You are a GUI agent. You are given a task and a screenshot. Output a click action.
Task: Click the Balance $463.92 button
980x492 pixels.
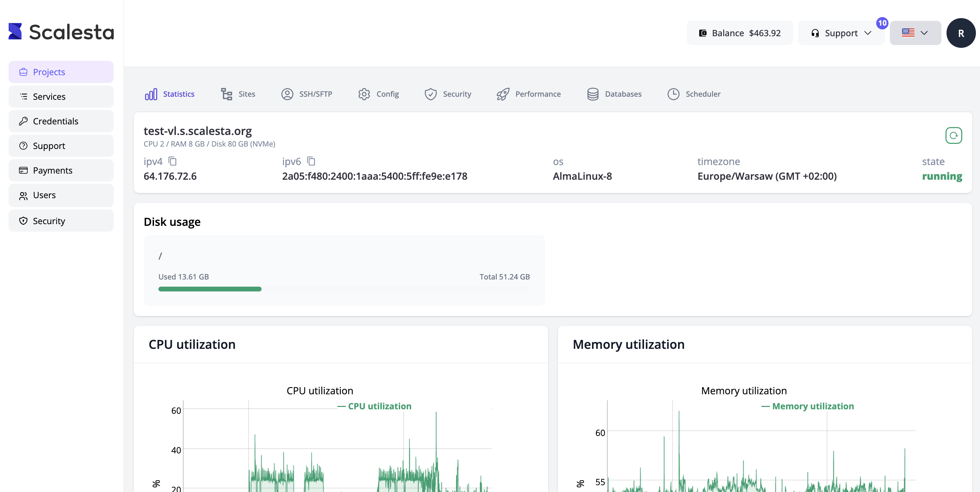tap(740, 33)
